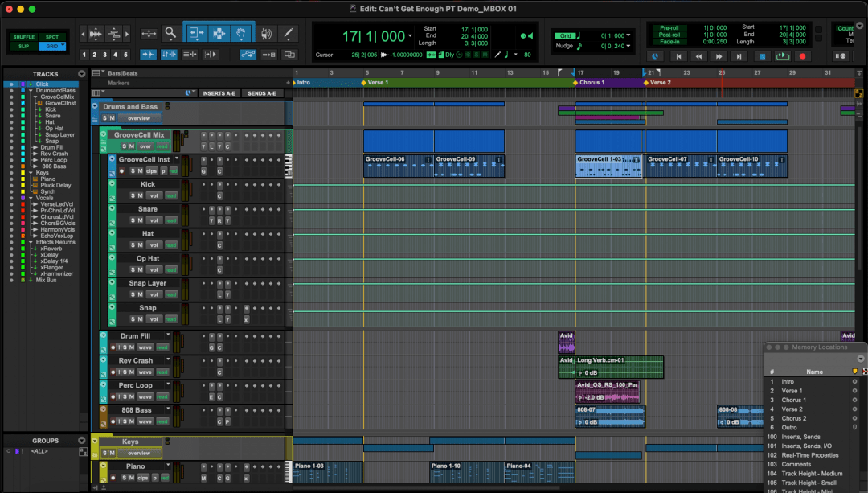Select the Scrubber tool
The image size is (868, 493).
tap(267, 34)
